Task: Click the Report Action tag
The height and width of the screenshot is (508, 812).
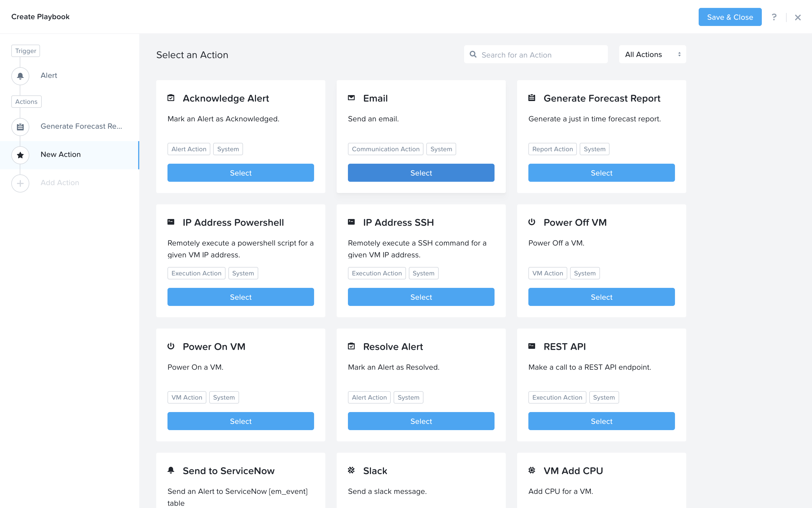Action: (x=552, y=149)
